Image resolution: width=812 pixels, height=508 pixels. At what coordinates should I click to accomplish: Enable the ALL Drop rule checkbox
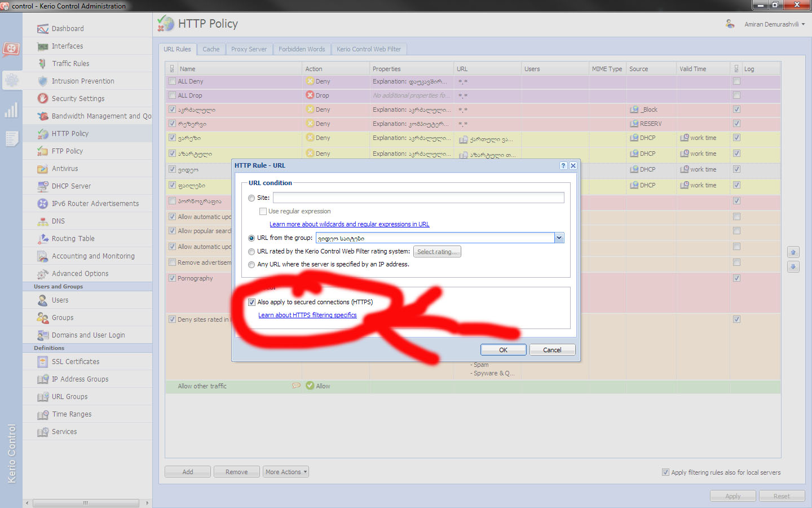[x=173, y=95]
